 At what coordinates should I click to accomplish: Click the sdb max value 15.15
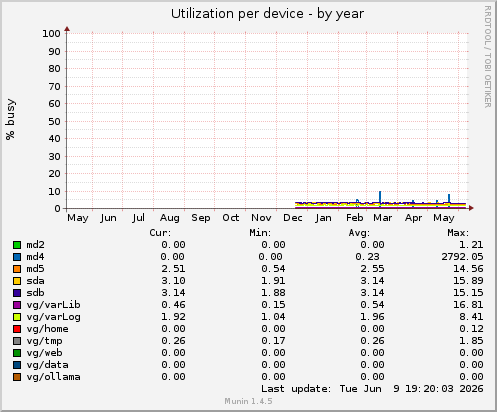(x=468, y=293)
